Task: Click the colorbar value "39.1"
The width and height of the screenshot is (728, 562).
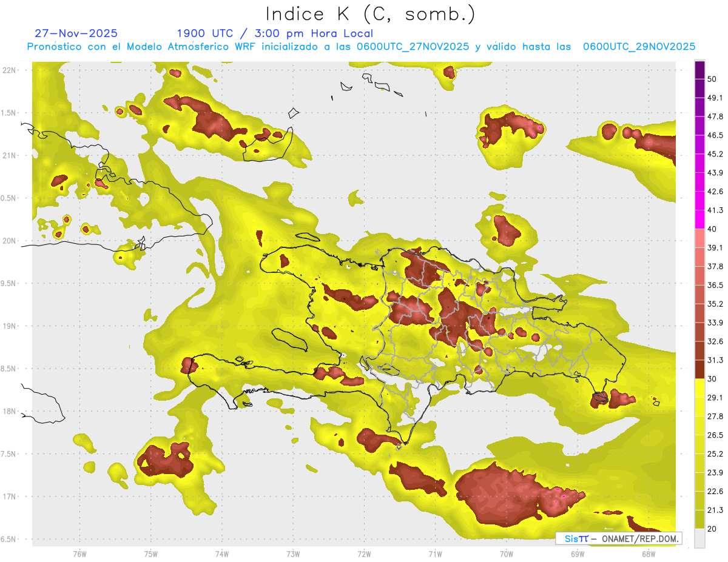Action: [x=715, y=248]
